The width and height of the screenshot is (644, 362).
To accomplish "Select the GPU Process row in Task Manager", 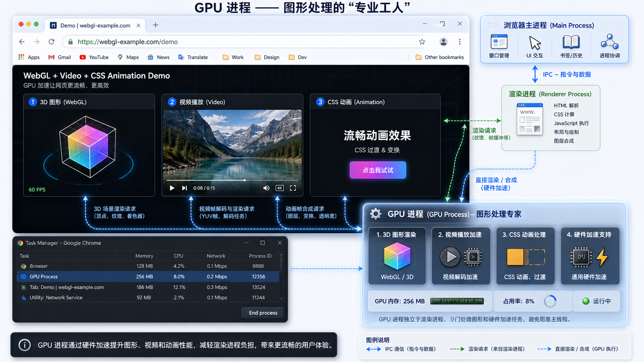I will pyautogui.click(x=148, y=276).
